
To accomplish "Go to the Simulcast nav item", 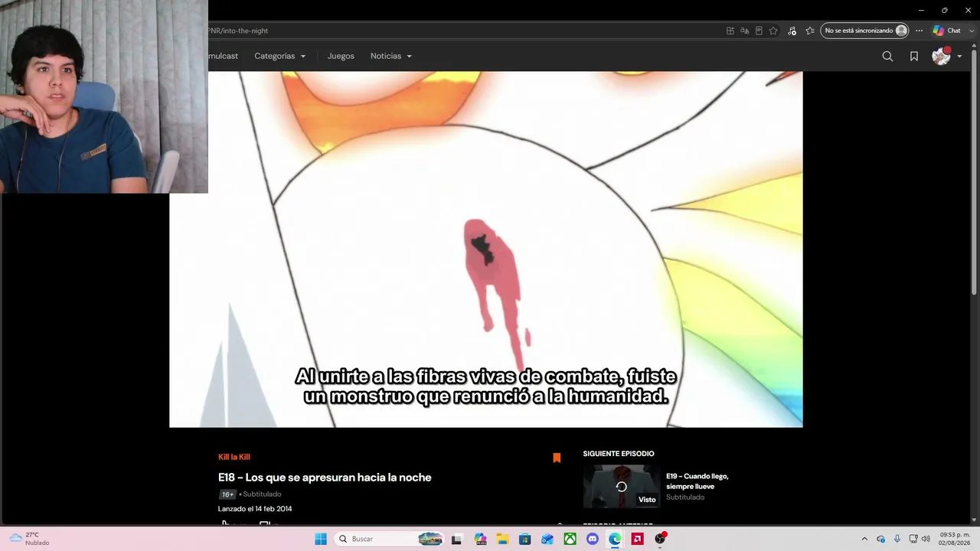I will pyautogui.click(x=223, y=56).
